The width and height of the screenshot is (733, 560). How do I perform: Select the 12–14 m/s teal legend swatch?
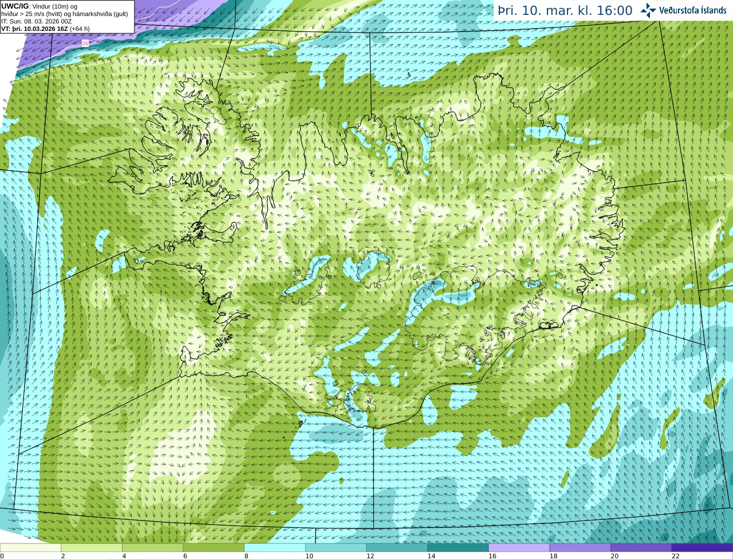tap(397, 548)
